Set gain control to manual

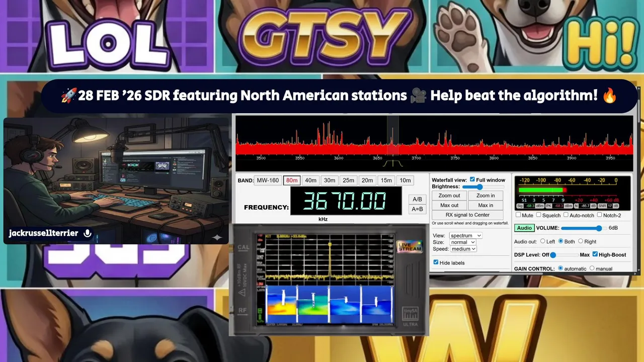(592, 268)
